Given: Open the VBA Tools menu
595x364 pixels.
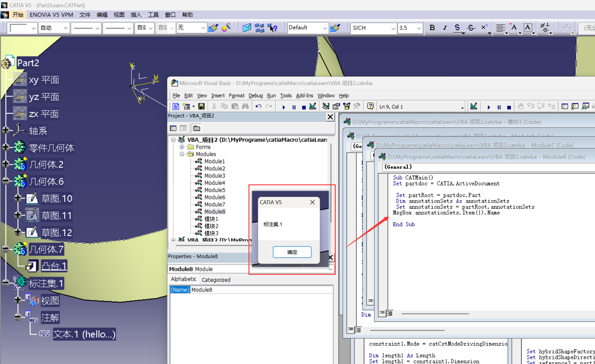Looking at the screenshot, I should [x=286, y=95].
